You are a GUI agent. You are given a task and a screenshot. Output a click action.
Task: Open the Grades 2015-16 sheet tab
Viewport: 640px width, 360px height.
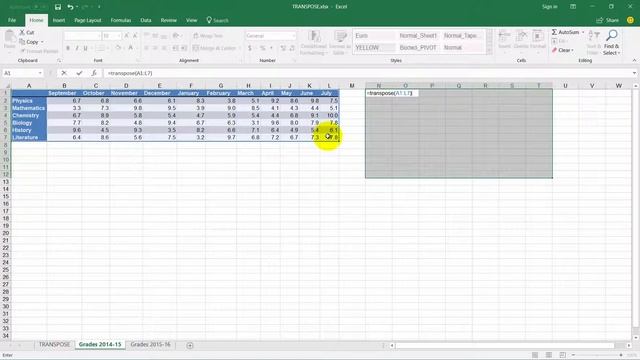(x=150, y=344)
